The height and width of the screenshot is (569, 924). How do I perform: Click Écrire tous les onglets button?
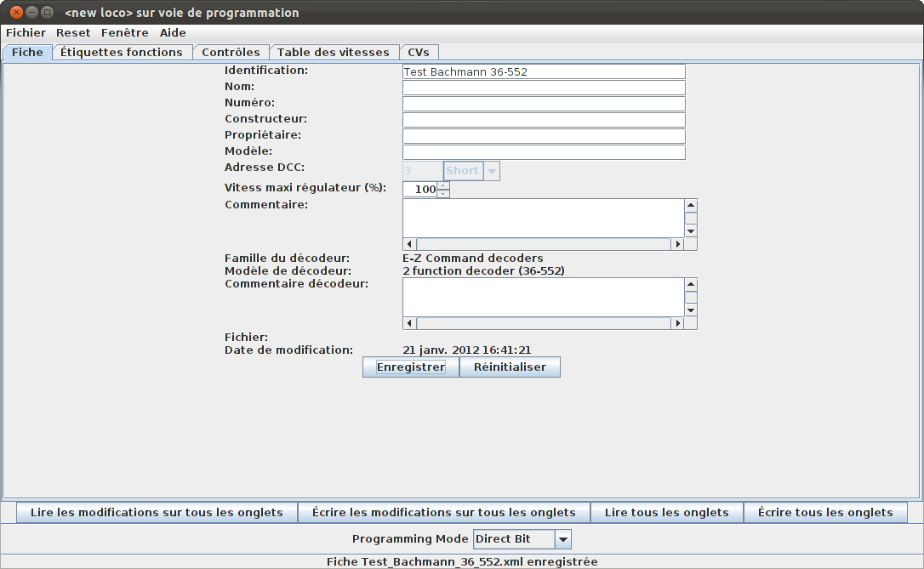pos(825,513)
